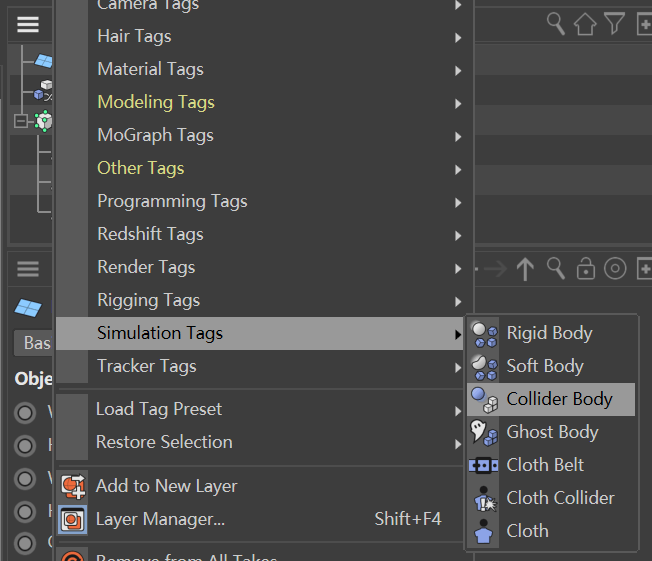Click the Rigid Body tag icon
This screenshot has height=561, width=652.
tap(484, 334)
